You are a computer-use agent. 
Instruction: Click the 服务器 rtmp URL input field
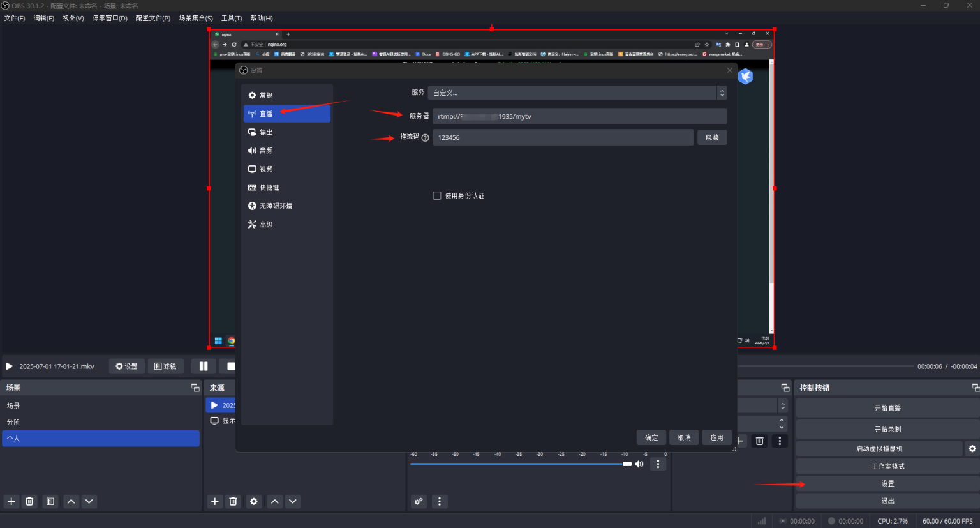click(x=579, y=116)
